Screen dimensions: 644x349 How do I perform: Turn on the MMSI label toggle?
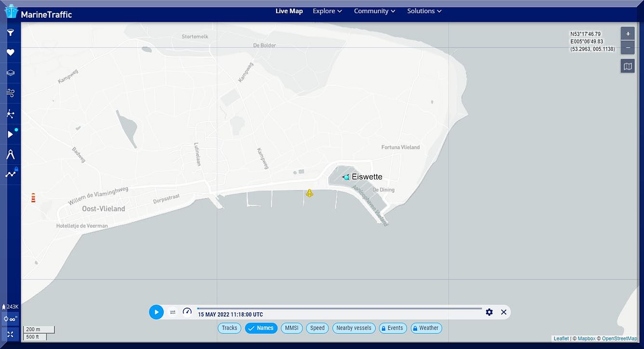pos(291,328)
